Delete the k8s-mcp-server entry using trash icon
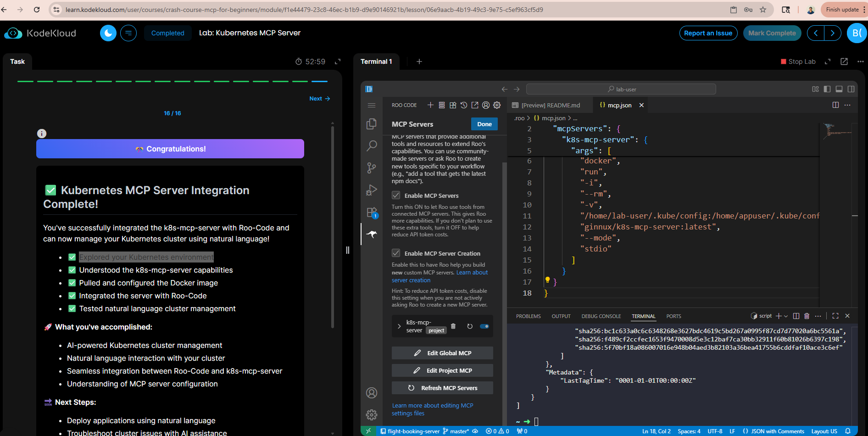This screenshot has height=436, width=868. pos(453,326)
